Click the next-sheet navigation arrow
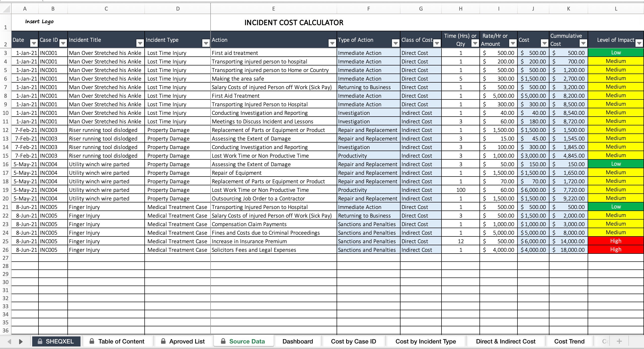Screen dimensions: 644x349 (x=21, y=342)
